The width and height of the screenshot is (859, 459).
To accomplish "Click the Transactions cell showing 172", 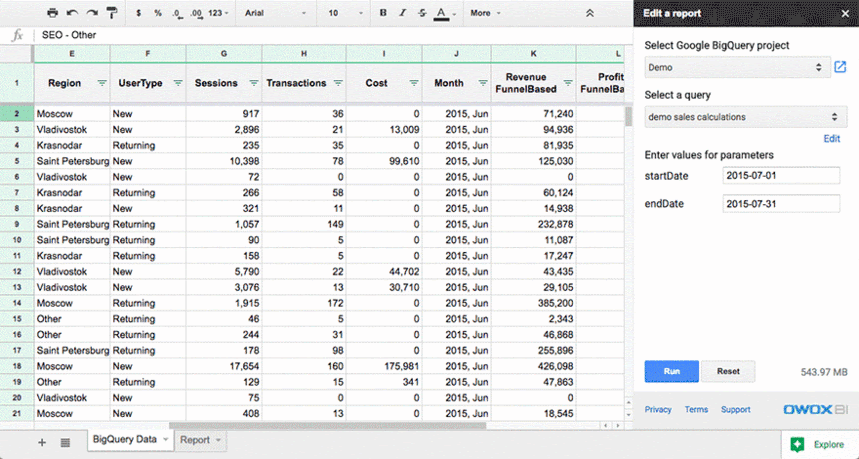I will [x=303, y=303].
